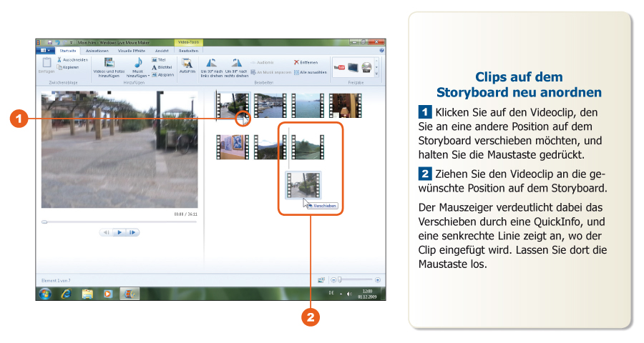Rotate clip right with Um 90° nach rechts drehen
The height and width of the screenshot is (343, 644).
236,66
